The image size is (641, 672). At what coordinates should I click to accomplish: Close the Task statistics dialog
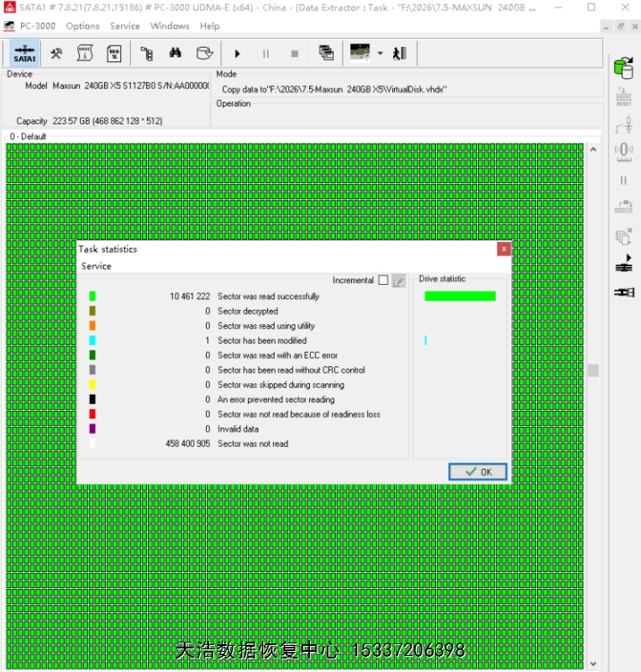coord(504,249)
